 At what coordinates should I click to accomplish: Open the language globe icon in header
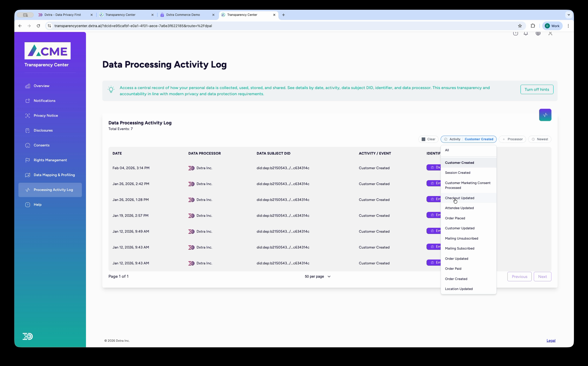(538, 33)
